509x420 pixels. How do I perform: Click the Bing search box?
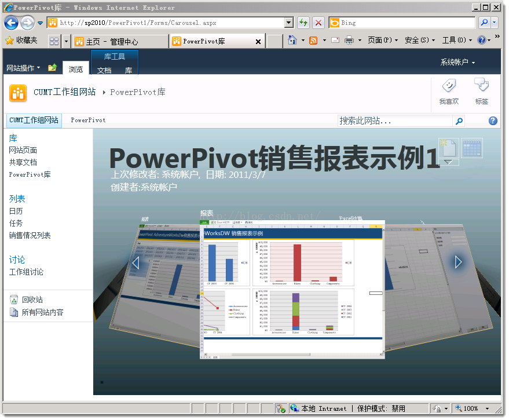pos(402,23)
